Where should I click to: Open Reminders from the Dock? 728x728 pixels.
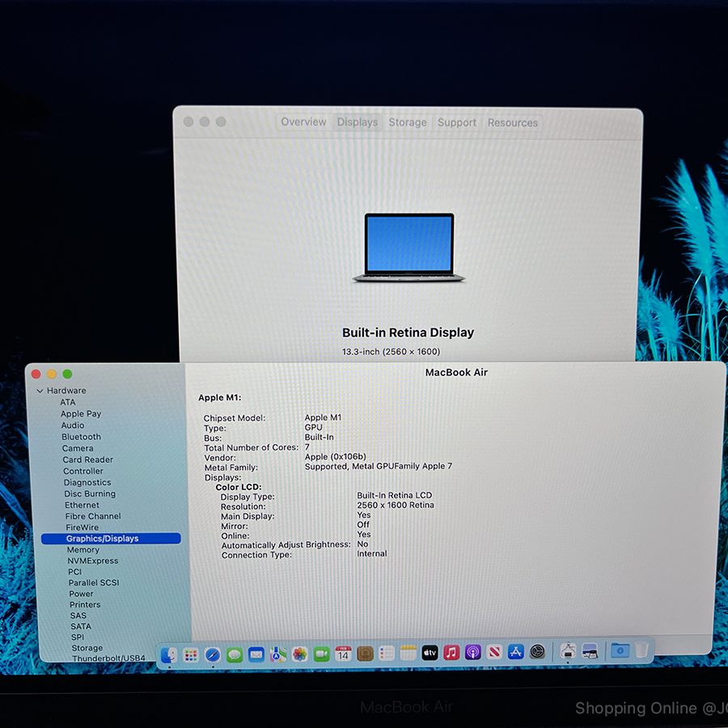tap(387, 654)
